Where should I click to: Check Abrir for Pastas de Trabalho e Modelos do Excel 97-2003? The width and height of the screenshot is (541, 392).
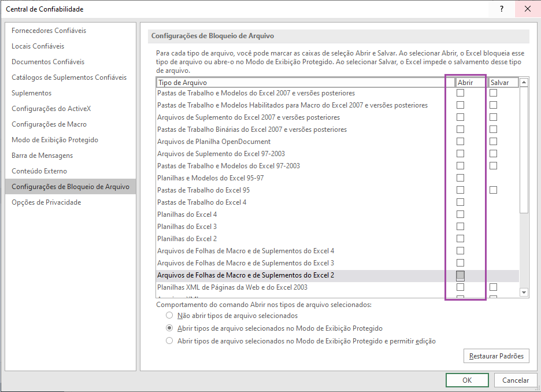(460, 165)
